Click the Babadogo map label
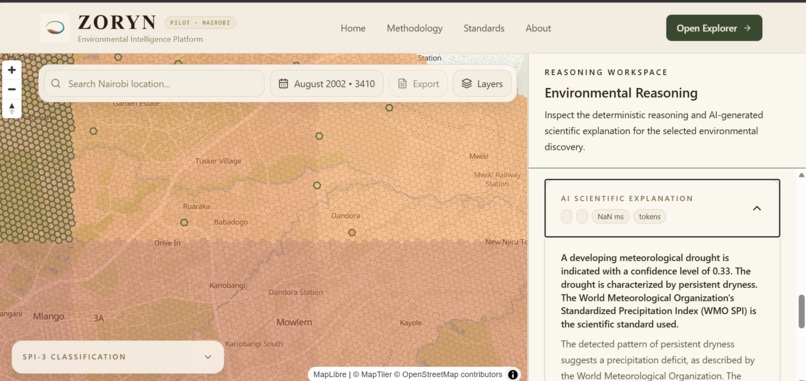The image size is (806, 381). pyautogui.click(x=231, y=222)
